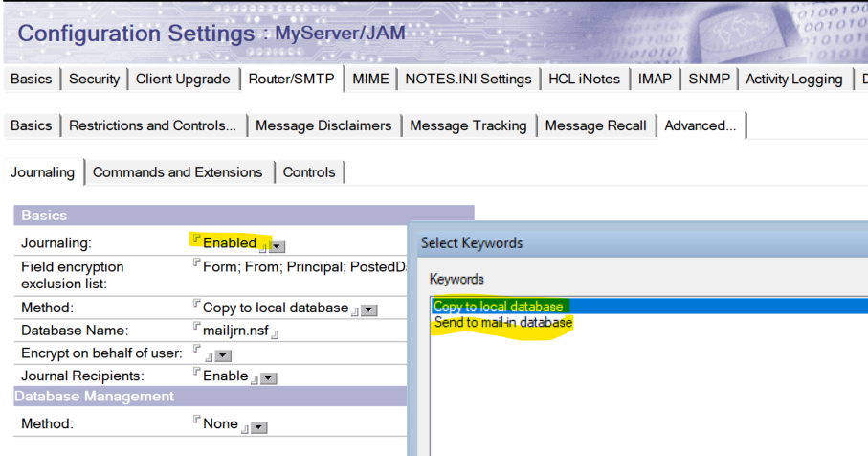Open Restrictions and Controls sub-tab
Image resolution: width=868 pixels, height=456 pixels.
pyautogui.click(x=152, y=125)
